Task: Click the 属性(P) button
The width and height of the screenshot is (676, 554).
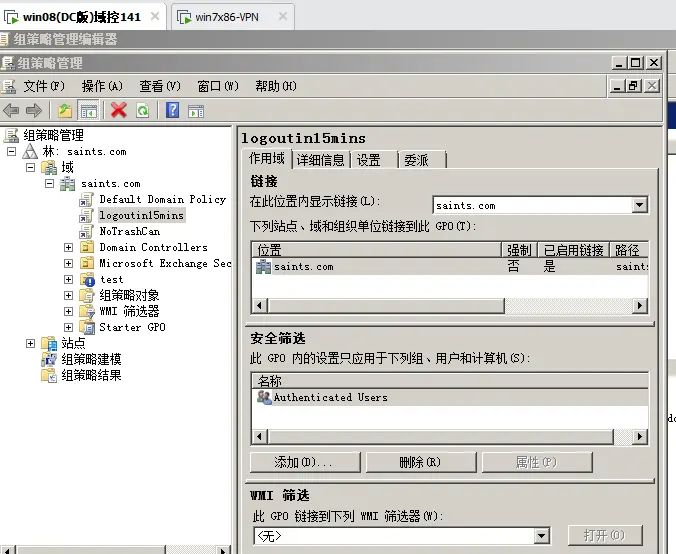Action: pyautogui.click(x=537, y=462)
